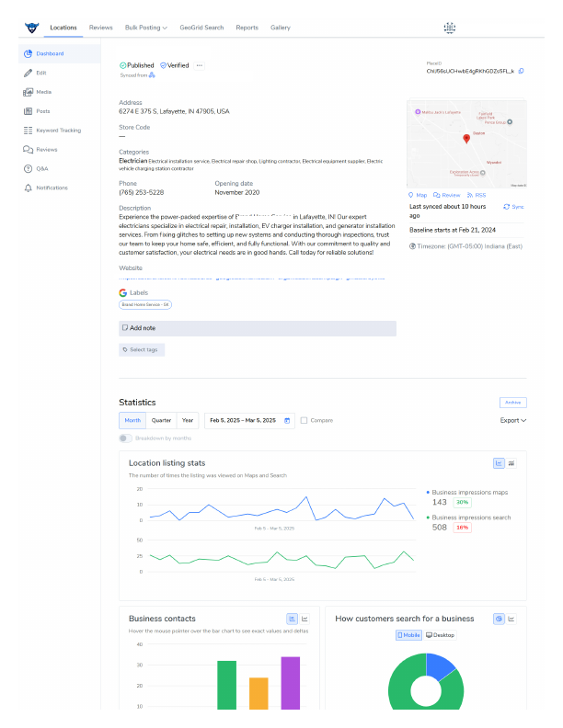
Task: Click the green bar in Business contacts chart
Action: (x=226, y=685)
